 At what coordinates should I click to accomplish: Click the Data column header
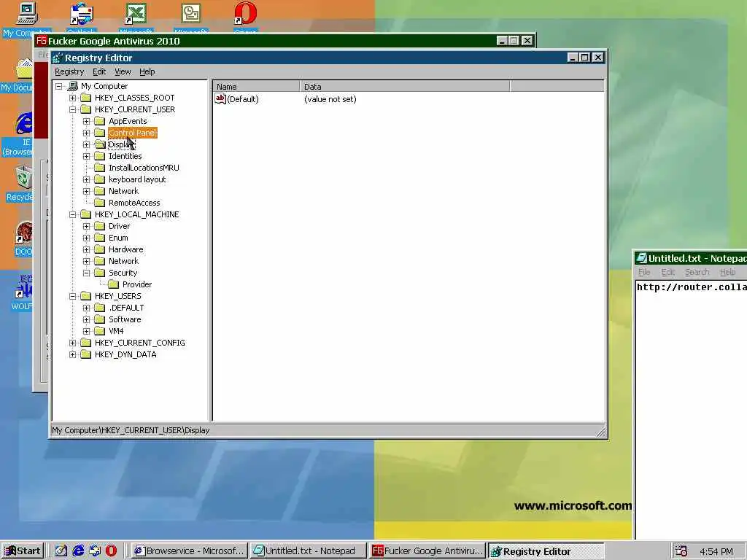tap(405, 87)
